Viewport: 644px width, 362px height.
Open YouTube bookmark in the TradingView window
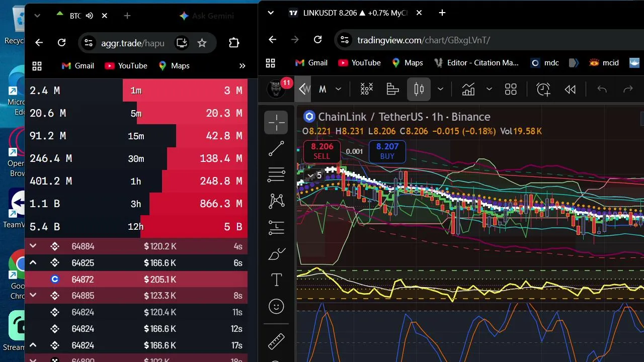(359, 63)
